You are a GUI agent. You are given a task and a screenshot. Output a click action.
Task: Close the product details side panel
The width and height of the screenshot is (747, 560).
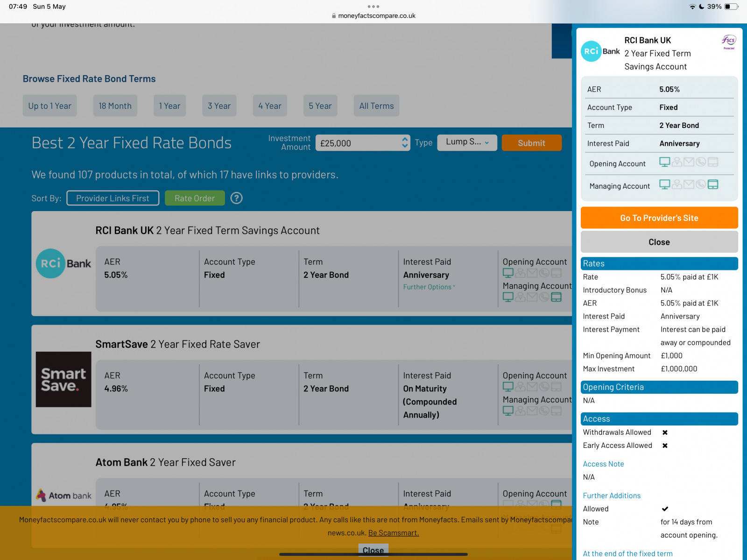pyautogui.click(x=659, y=242)
